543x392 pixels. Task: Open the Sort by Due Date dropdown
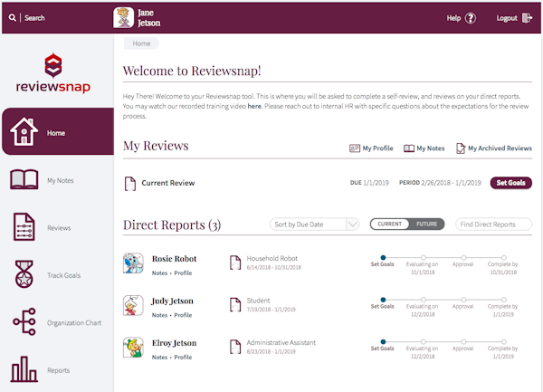[314, 225]
